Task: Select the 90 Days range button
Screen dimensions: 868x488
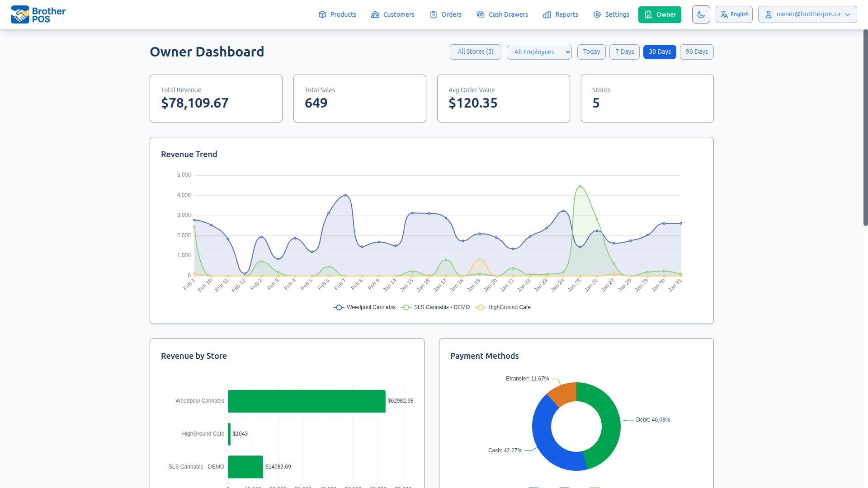Action: [696, 52]
